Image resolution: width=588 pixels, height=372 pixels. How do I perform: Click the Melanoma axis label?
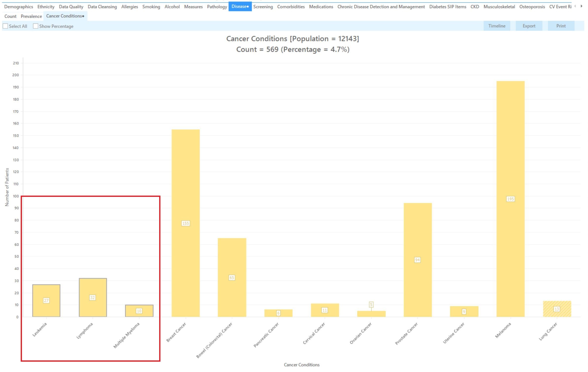503,330
